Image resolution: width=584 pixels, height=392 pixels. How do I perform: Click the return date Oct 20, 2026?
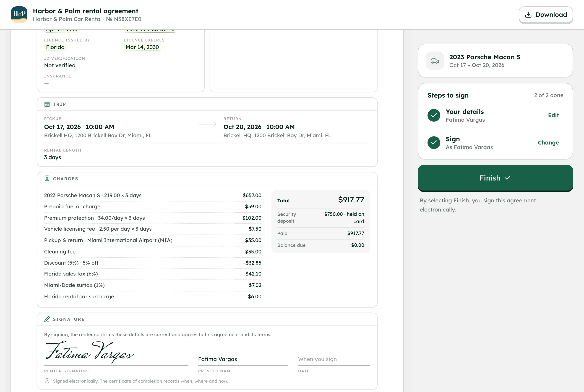(242, 127)
